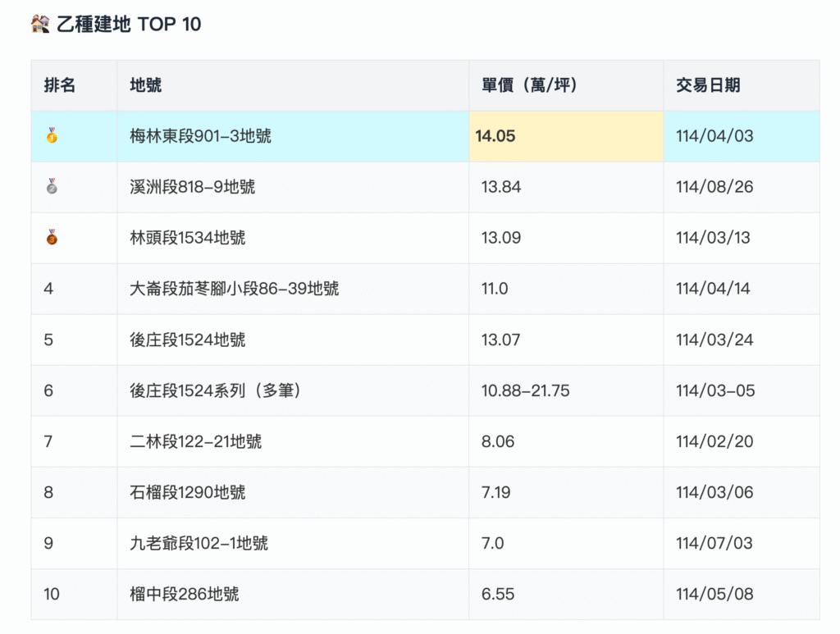Viewport: 840px width, 634px height.
Task: Click the silver medal icon on row 2
Action: (x=52, y=187)
